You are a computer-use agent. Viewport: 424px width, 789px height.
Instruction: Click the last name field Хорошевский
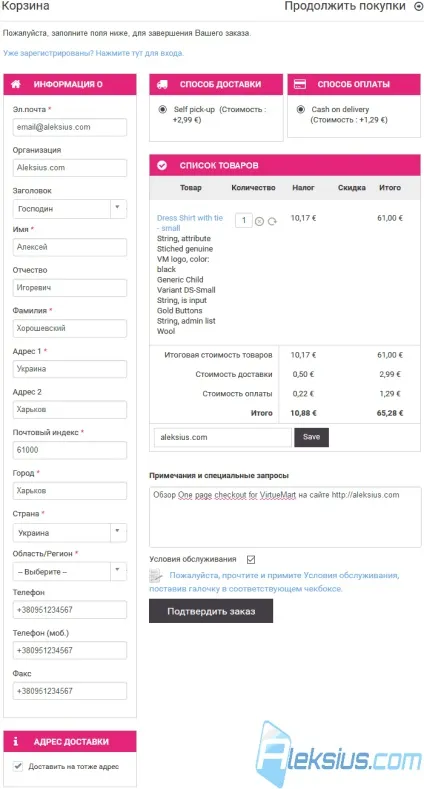point(69,328)
